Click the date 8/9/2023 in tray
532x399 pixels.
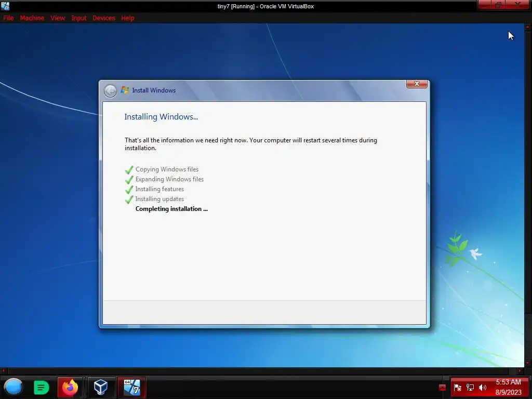click(x=508, y=393)
